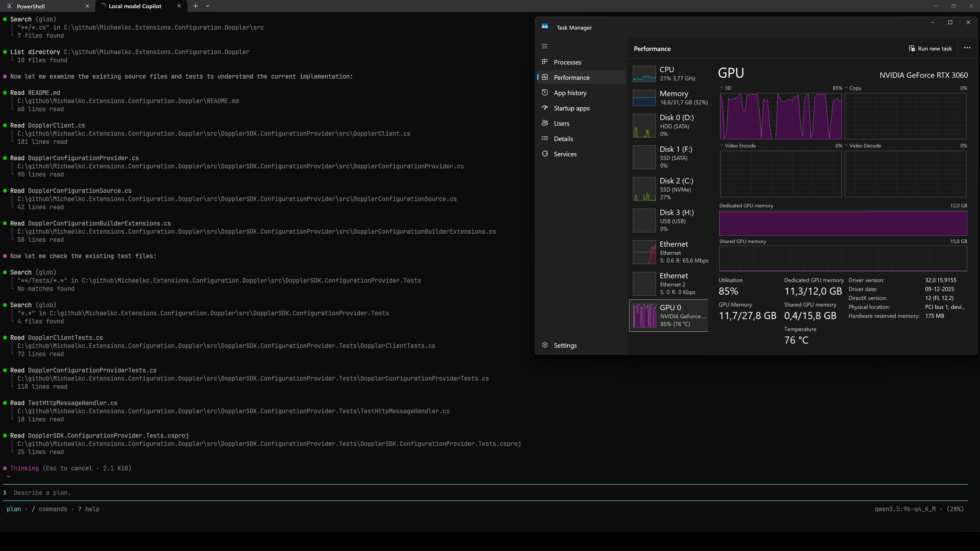Click the qwen3.5:9b-q4_K_M model label
The image size is (980, 551).
905,509
